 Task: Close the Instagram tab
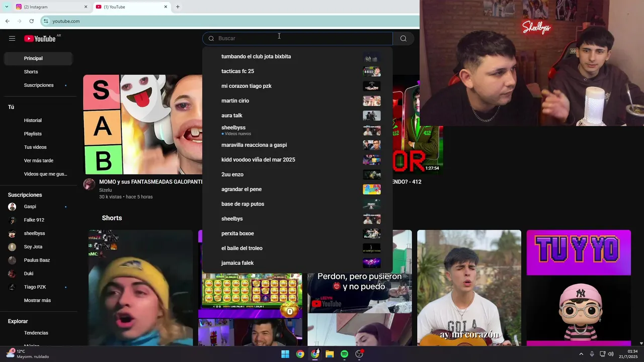[x=86, y=7]
